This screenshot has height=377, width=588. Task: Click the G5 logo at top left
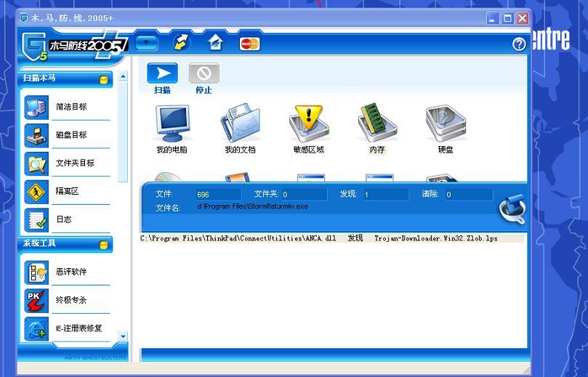(34, 46)
